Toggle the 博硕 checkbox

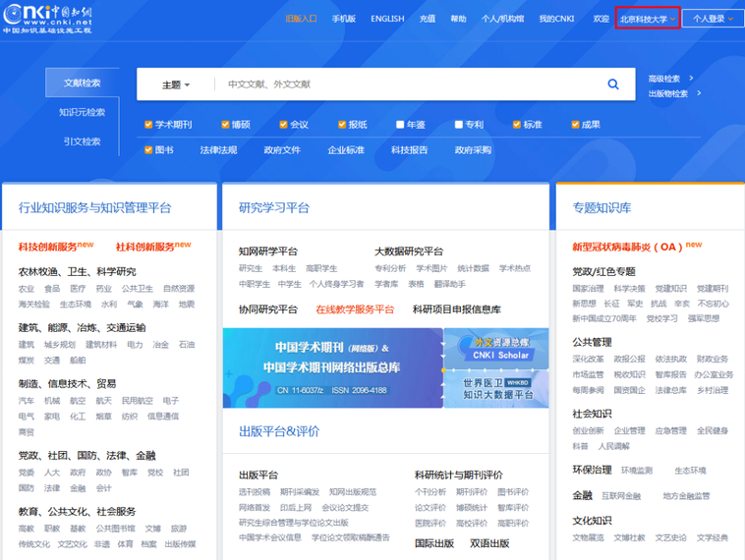pos(225,125)
